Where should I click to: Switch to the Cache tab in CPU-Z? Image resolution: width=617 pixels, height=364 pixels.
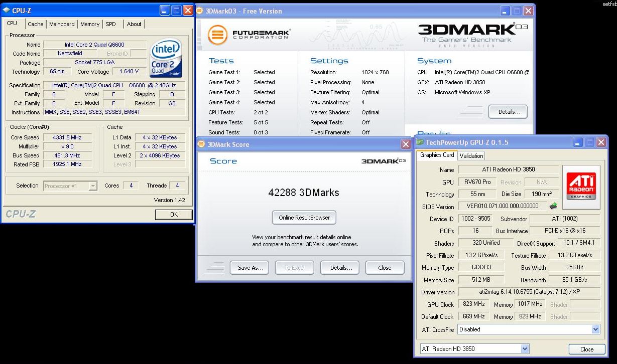tap(36, 24)
